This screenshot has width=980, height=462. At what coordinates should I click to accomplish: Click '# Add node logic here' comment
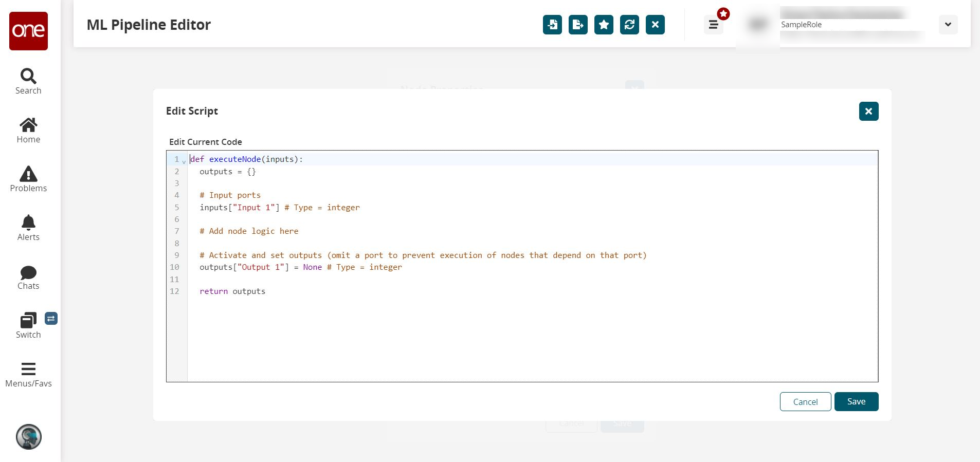pos(249,231)
